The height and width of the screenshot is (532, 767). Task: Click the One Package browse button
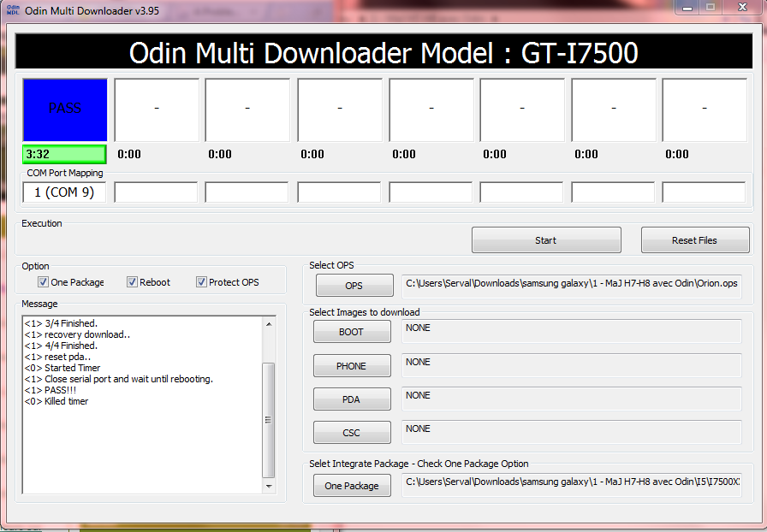point(352,486)
